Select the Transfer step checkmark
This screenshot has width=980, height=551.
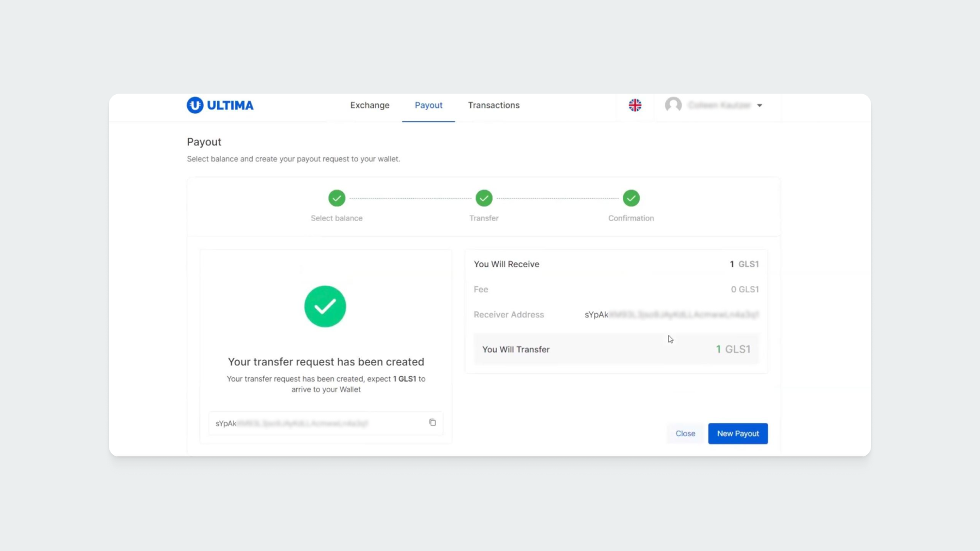pyautogui.click(x=483, y=198)
